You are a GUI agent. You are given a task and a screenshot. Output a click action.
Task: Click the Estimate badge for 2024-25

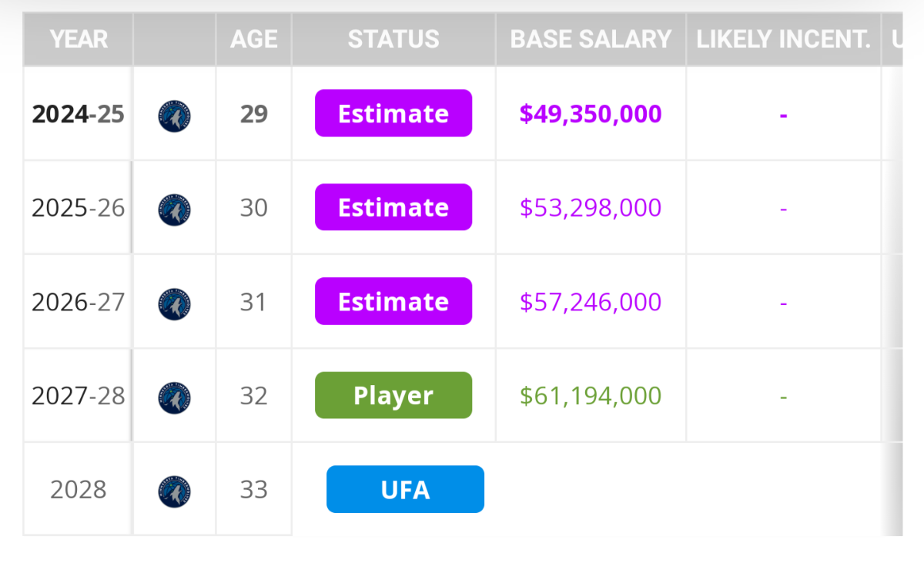tap(393, 114)
